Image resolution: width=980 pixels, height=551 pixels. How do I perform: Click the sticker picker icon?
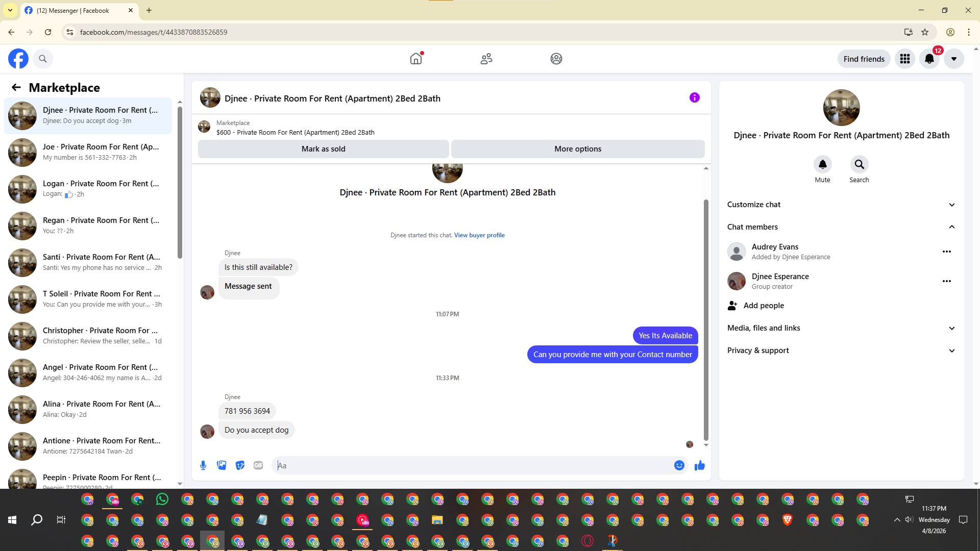point(240,465)
